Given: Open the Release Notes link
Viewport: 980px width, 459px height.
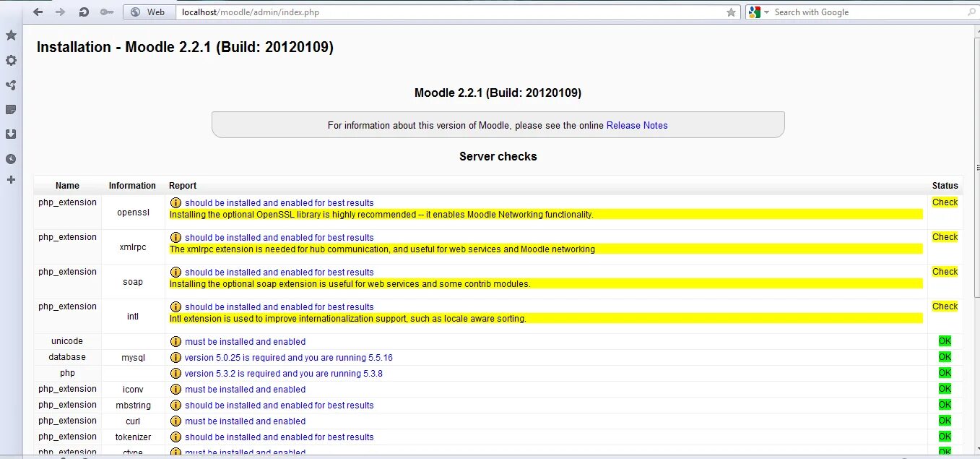Looking at the screenshot, I should tap(637, 125).
